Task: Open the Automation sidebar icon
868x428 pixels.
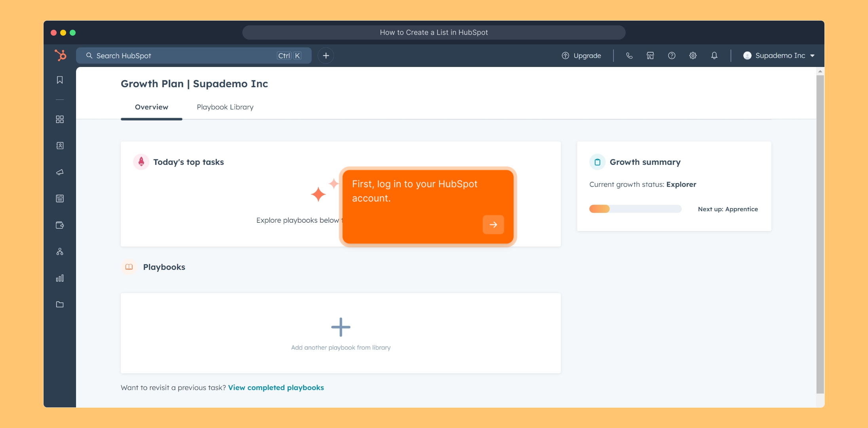Action: pyautogui.click(x=60, y=252)
